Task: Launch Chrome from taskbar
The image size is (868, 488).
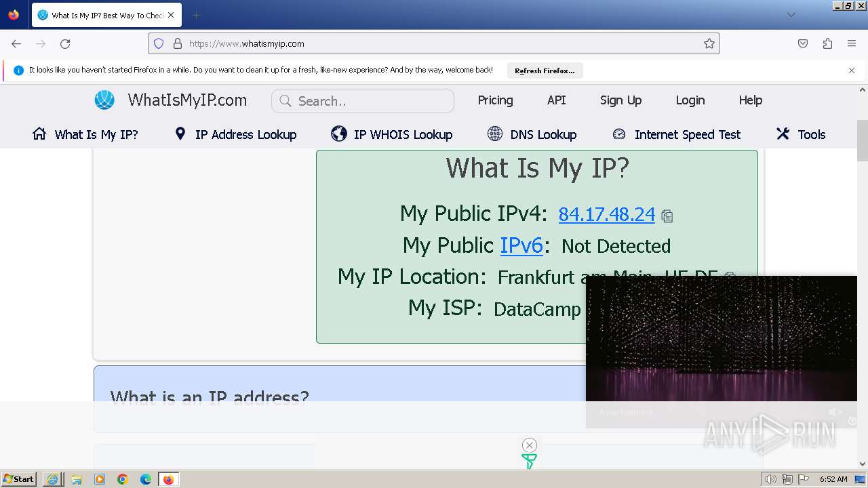Action: pyautogui.click(x=123, y=479)
